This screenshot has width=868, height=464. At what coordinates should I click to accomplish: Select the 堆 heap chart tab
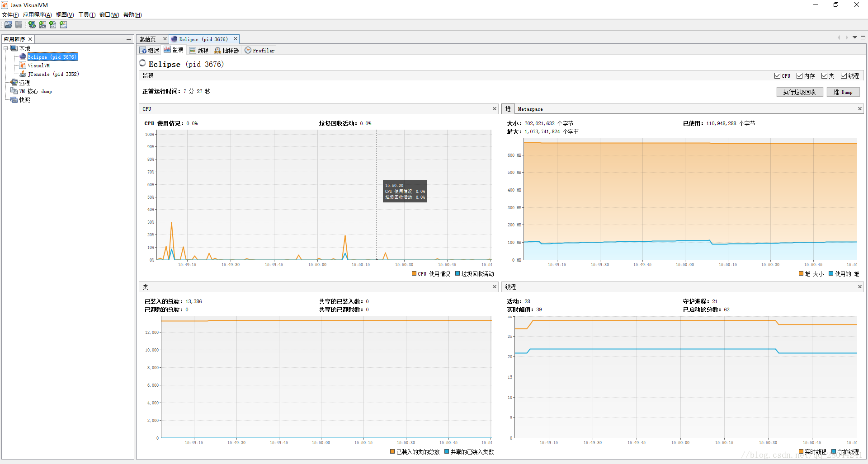508,109
